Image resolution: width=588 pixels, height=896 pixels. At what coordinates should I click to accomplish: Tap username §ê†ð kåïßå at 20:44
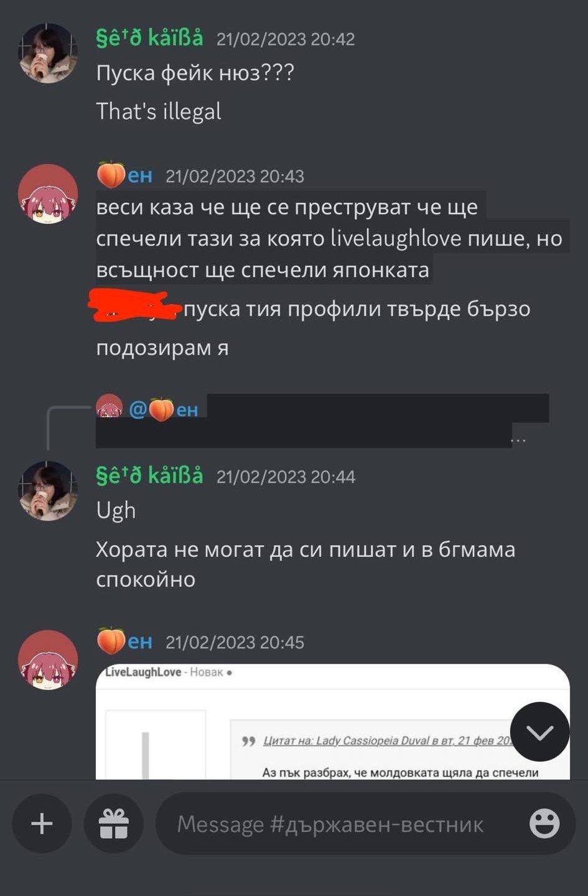[149, 476]
